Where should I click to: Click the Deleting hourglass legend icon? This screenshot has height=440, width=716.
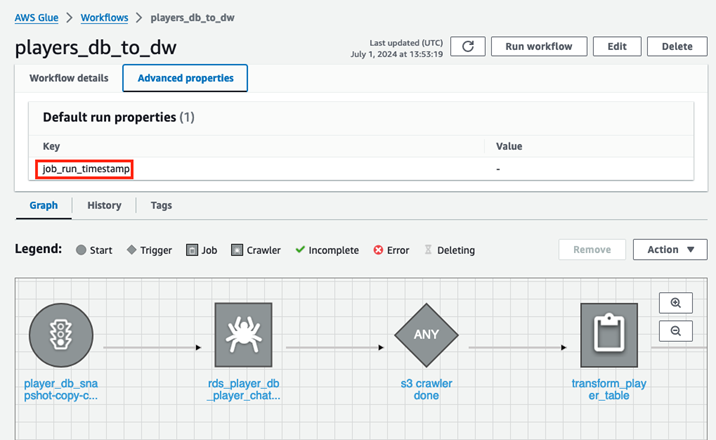point(428,250)
